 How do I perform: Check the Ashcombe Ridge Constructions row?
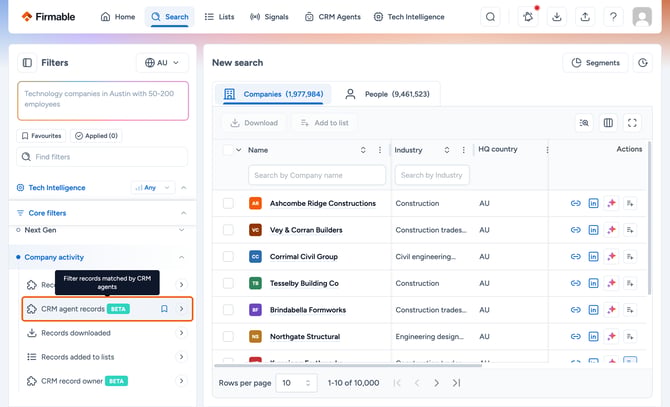point(228,203)
